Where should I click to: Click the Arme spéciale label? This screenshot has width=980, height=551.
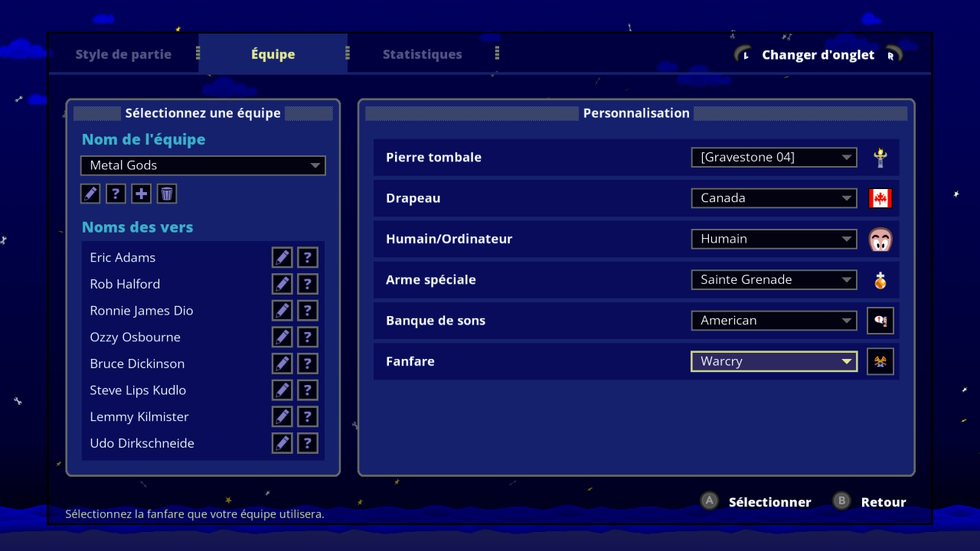[431, 279]
